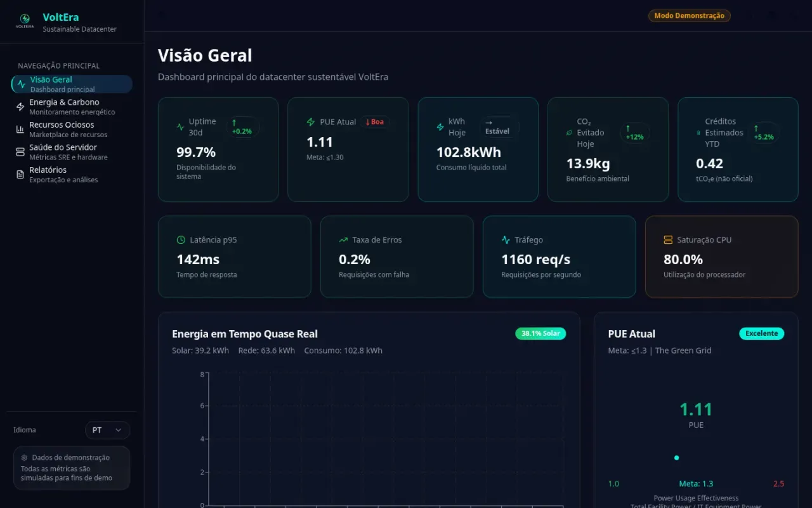The height and width of the screenshot is (508, 812).
Task: Click the gear icon beside Dados de demonstração
Action: [24, 457]
